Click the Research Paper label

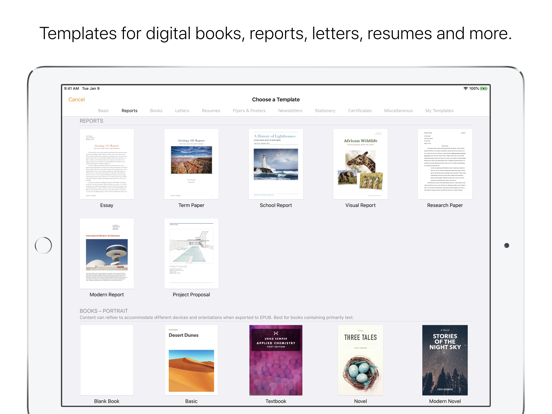point(445,205)
